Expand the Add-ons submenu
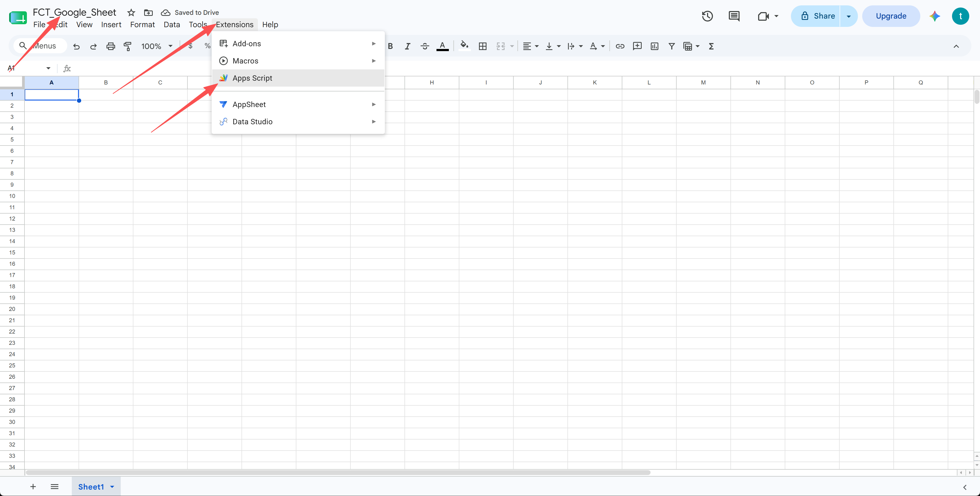The image size is (980, 496). 298,44
